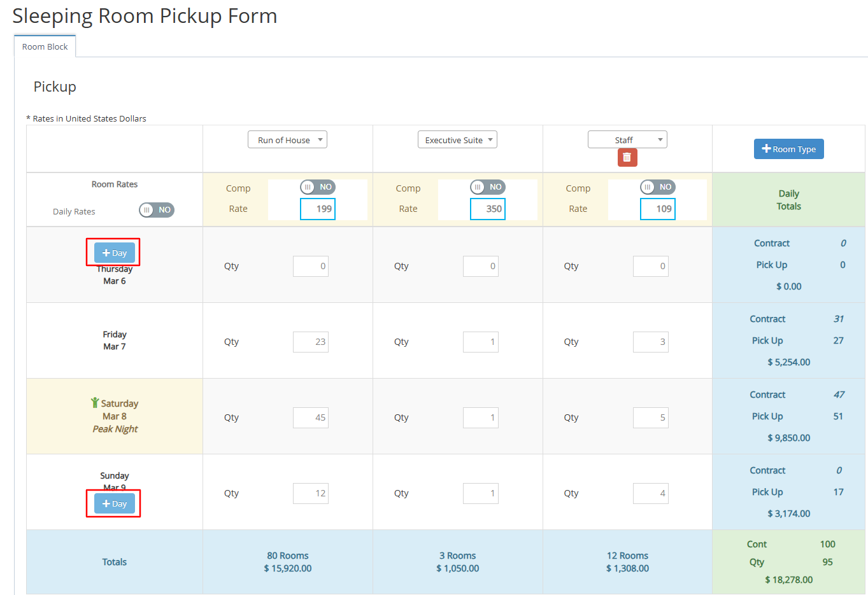Screen dimensions: 868x595
Task: Click Friday Run of House quantity field
Action: coord(311,342)
